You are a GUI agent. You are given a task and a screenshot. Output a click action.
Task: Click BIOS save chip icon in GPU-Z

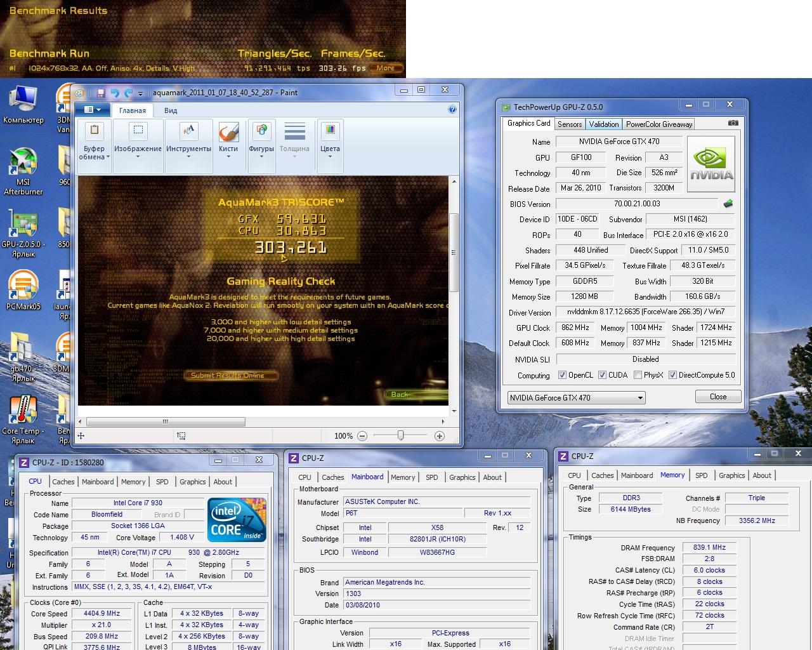pos(728,204)
